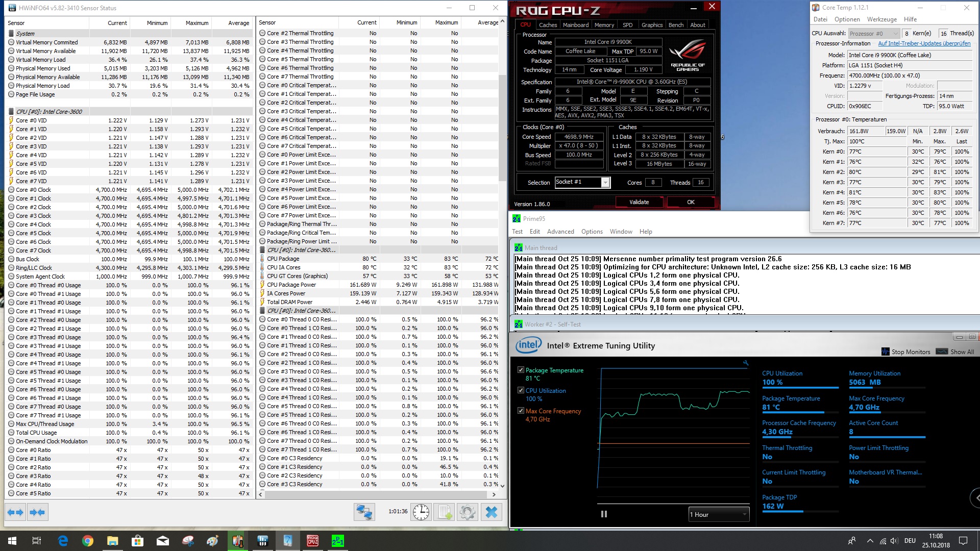Select Core #0 Clock row in HWiNFO
980x551 pixels.
point(129,190)
